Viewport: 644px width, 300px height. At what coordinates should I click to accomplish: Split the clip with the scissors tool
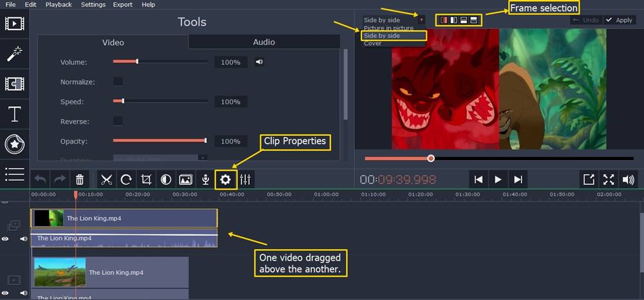tap(106, 180)
